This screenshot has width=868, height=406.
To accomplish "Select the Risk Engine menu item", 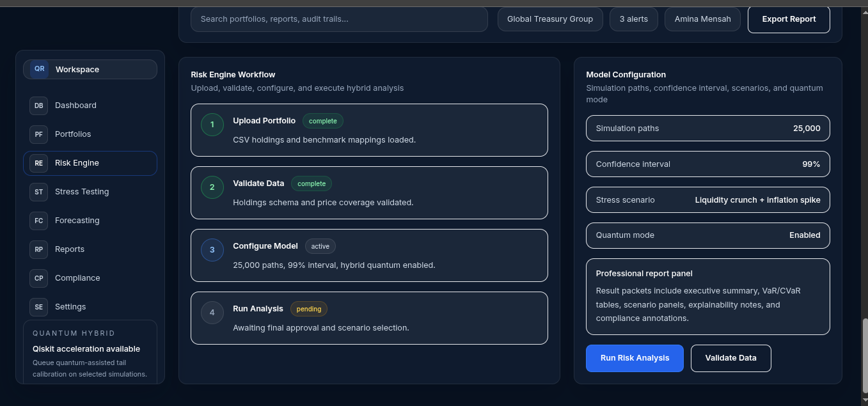I will [x=90, y=163].
